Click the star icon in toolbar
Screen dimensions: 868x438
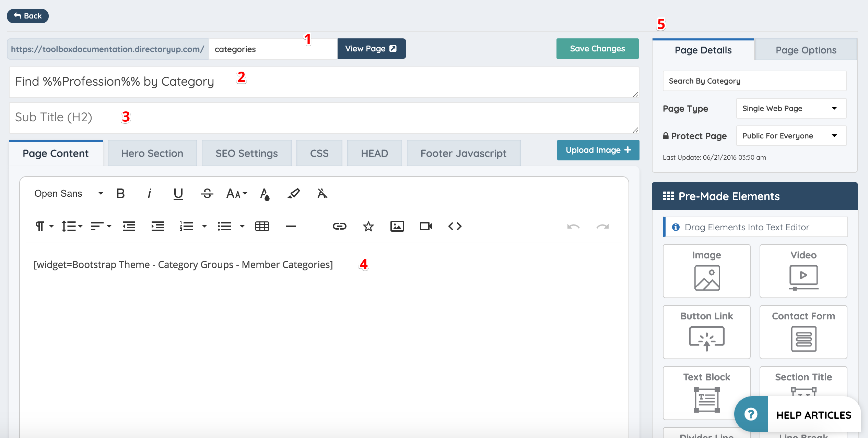[x=368, y=226]
